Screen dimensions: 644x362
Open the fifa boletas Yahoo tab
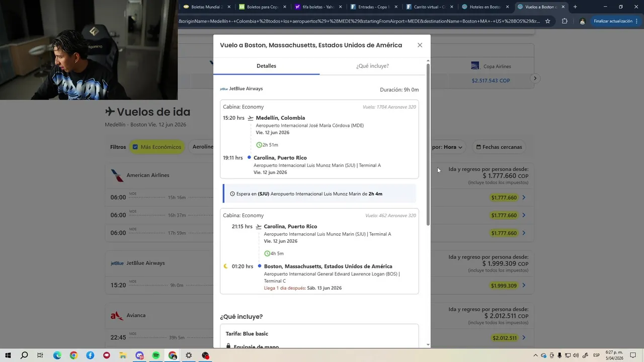pos(318,7)
